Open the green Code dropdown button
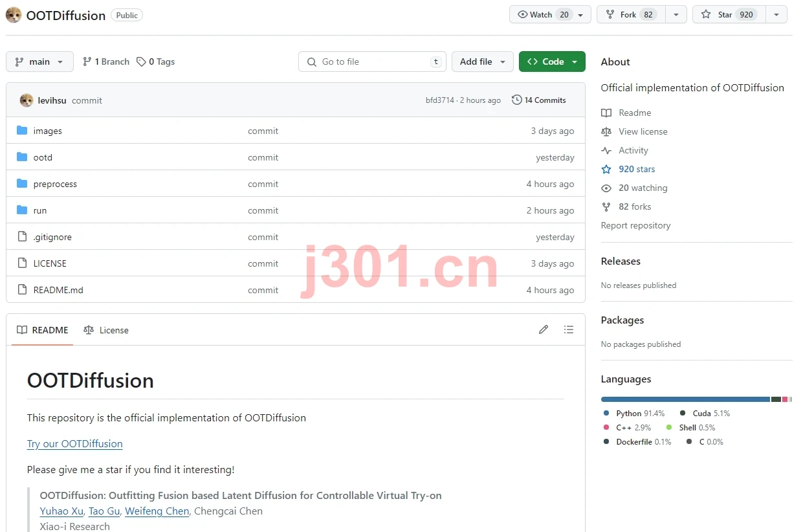 pos(552,61)
